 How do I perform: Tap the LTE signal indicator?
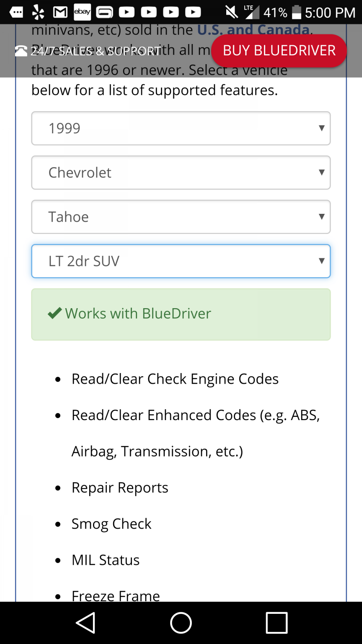point(252,12)
